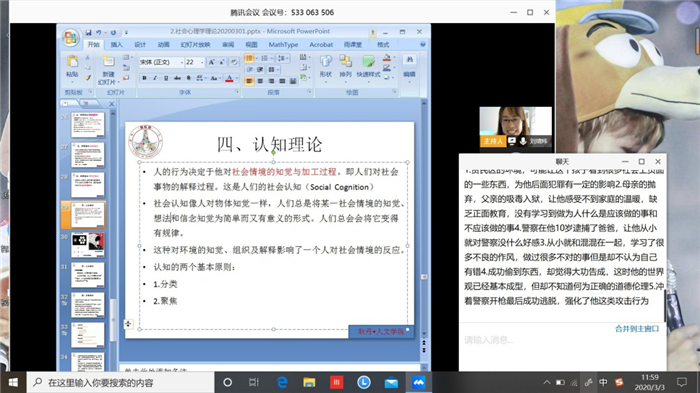
Task: Open the 宋体 font name dropdown
Action: click(182, 63)
